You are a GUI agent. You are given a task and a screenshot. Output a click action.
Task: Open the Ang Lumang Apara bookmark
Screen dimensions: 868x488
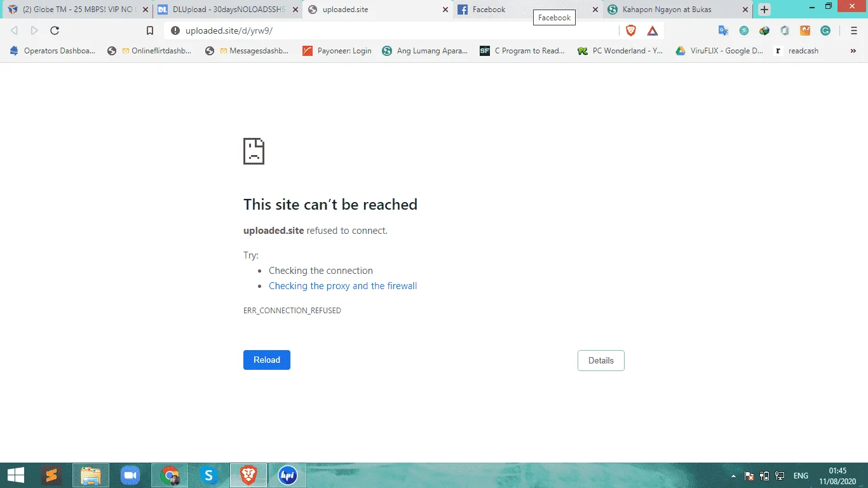(x=425, y=51)
